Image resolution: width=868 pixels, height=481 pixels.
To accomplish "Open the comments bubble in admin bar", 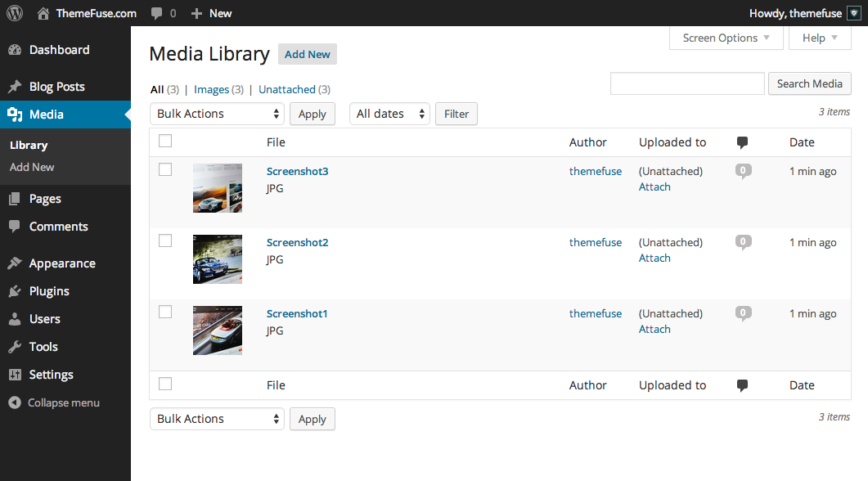I will 156,13.
